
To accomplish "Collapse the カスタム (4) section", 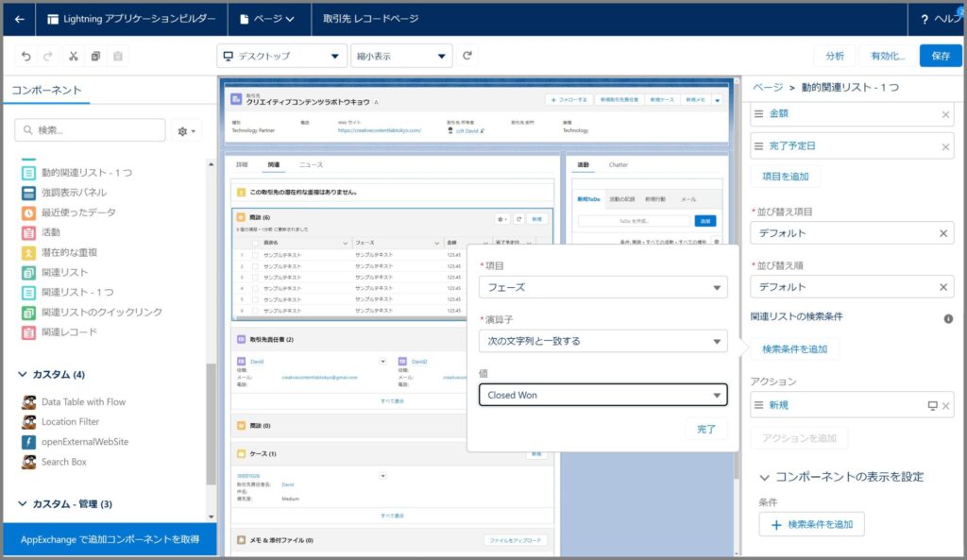I will (23, 375).
